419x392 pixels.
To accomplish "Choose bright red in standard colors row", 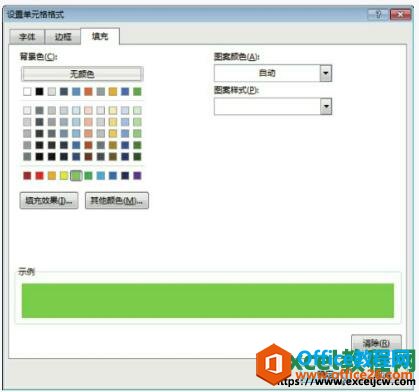I will coord(39,175).
